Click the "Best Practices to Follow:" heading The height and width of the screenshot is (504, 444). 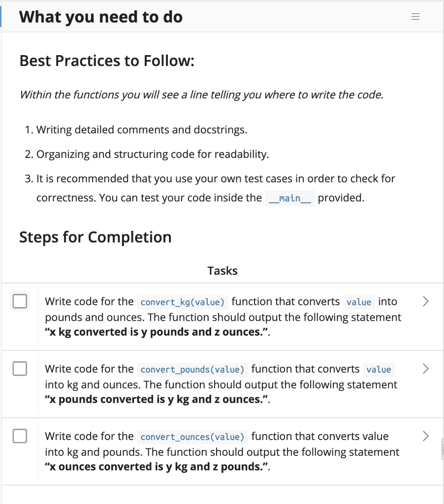107,61
